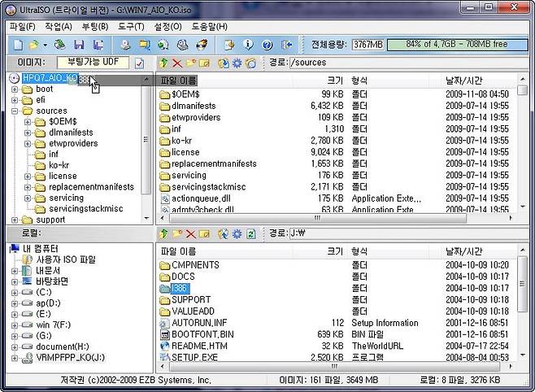The height and width of the screenshot is (392, 535).
Task: Open the 도움말(H) menu
Action: pyautogui.click(x=210, y=27)
